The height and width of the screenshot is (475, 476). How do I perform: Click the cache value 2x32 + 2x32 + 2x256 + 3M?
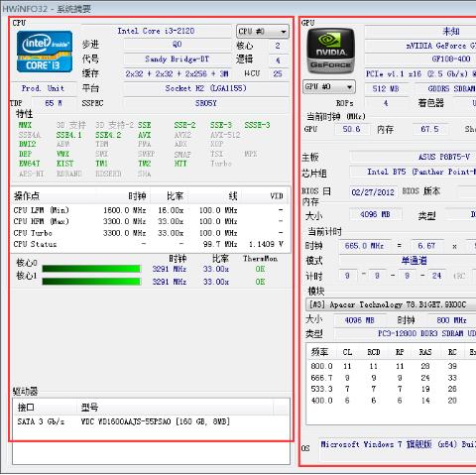tap(177, 73)
